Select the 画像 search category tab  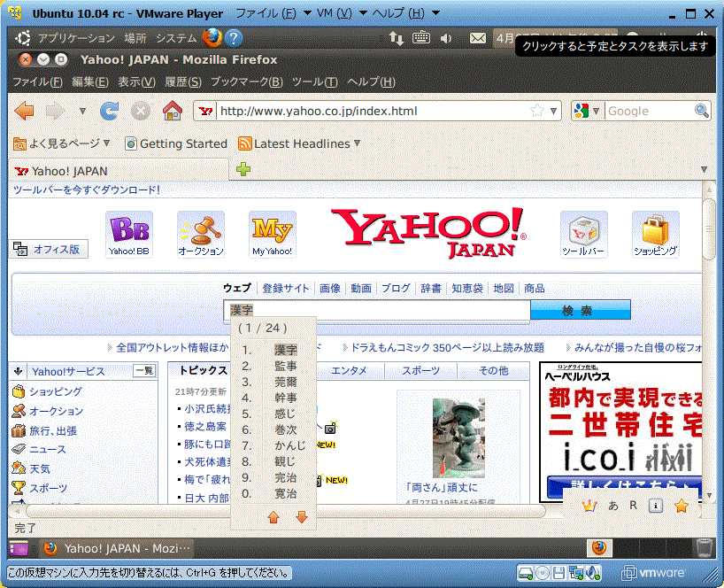330,288
